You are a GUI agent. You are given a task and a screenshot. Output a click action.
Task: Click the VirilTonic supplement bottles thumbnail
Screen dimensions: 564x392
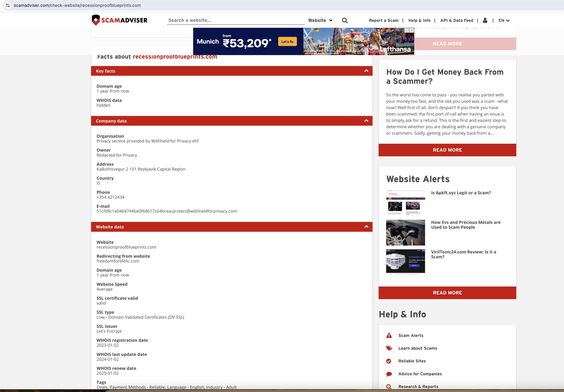pos(405,262)
